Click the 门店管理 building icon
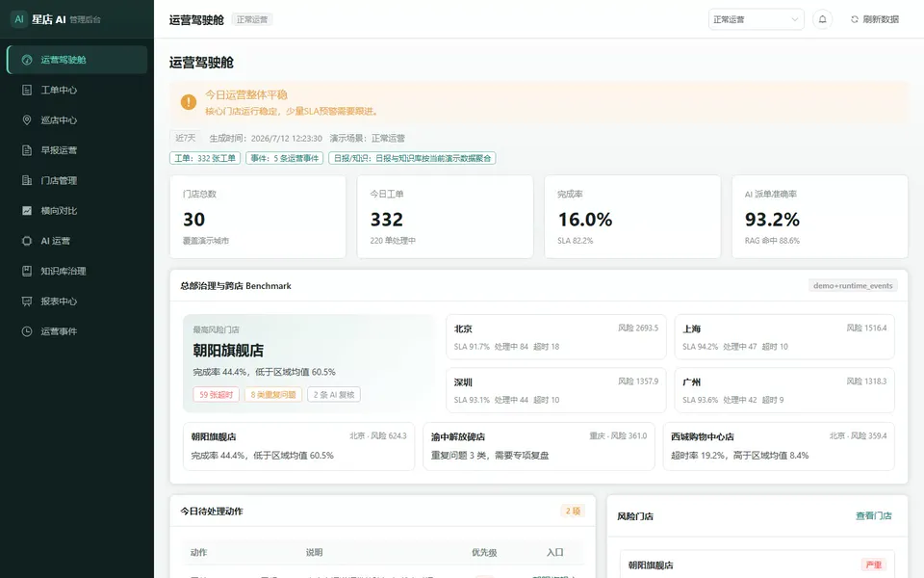The height and width of the screenshot is (578, 924). click(27, 180)
